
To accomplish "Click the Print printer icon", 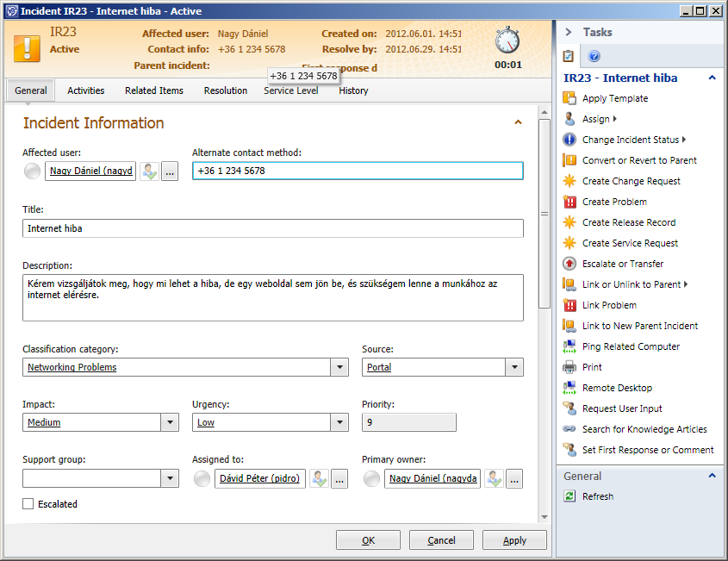I will pos(569,367).
